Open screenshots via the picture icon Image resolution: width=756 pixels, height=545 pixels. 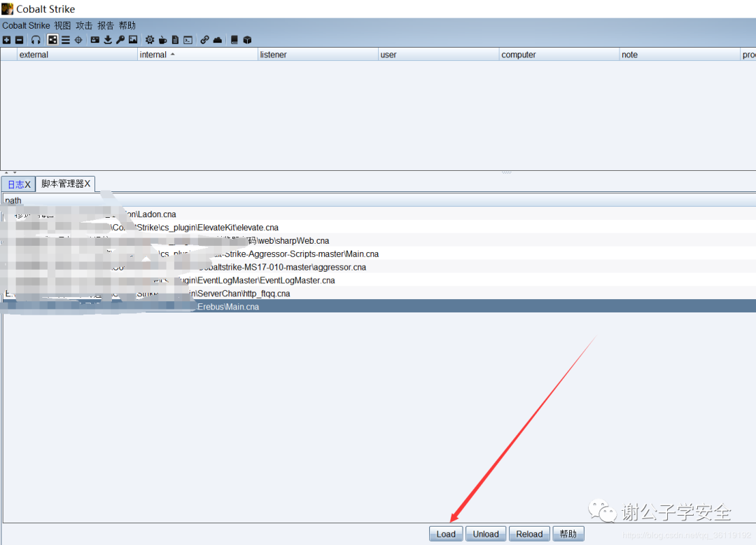tap(133, 40)
